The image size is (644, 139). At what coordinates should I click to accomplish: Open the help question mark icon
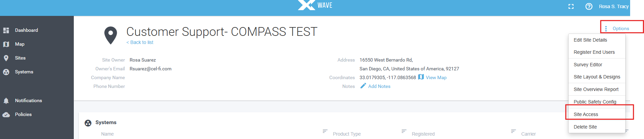(x=589, y=6)
